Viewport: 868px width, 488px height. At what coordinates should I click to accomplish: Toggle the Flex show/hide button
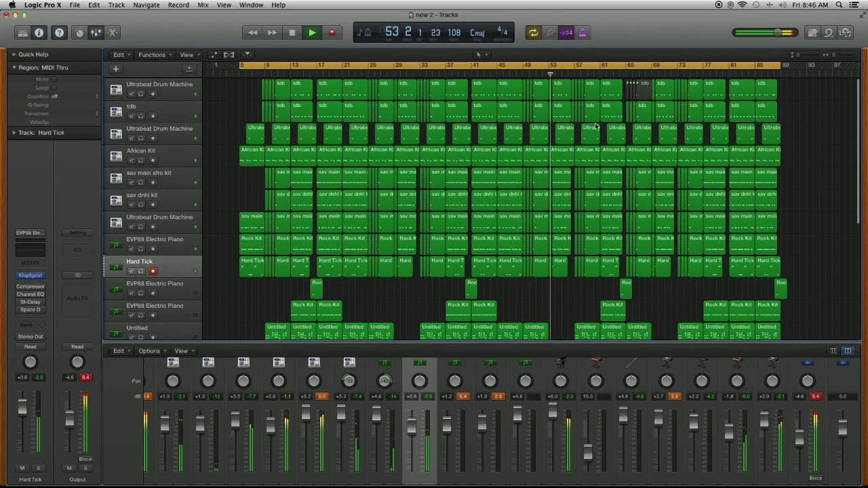[229, 55]
